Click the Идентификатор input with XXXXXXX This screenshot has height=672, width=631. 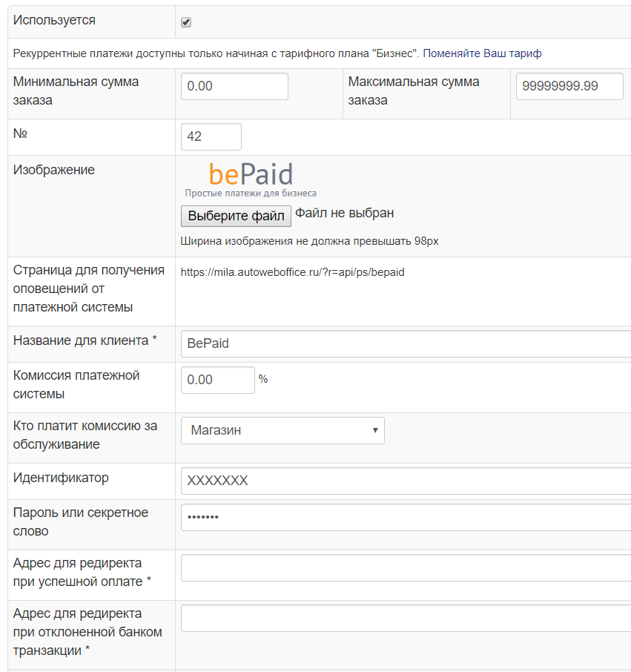point(405,481)
